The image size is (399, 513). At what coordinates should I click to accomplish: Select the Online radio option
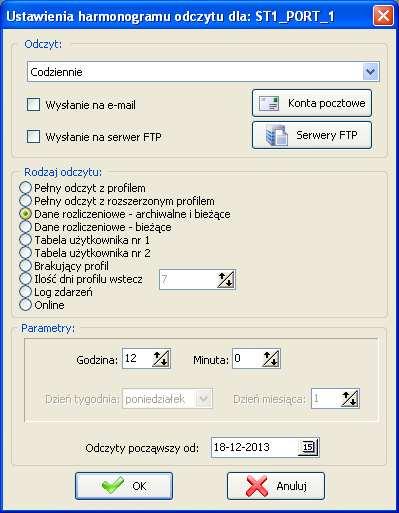click(x=26, y=305)
